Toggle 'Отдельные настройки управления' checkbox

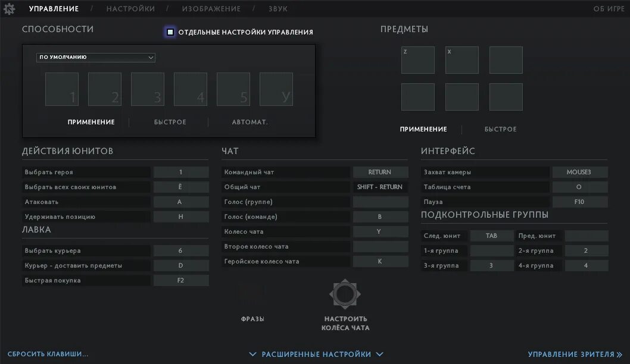point(170,32)
